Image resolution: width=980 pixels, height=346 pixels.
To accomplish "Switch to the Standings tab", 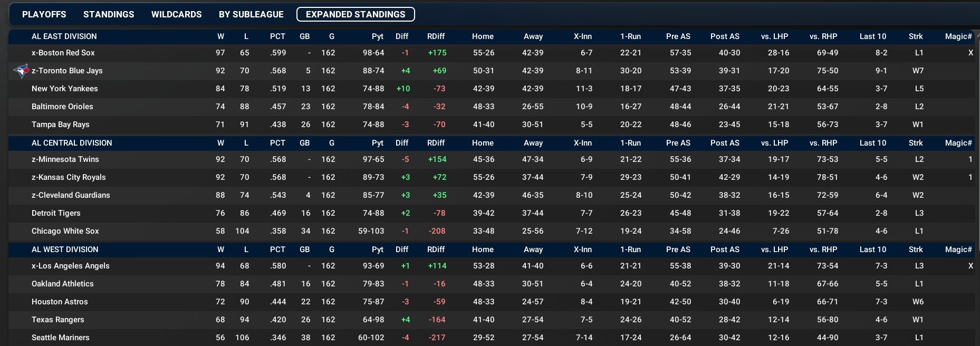I will pos(109,14).
